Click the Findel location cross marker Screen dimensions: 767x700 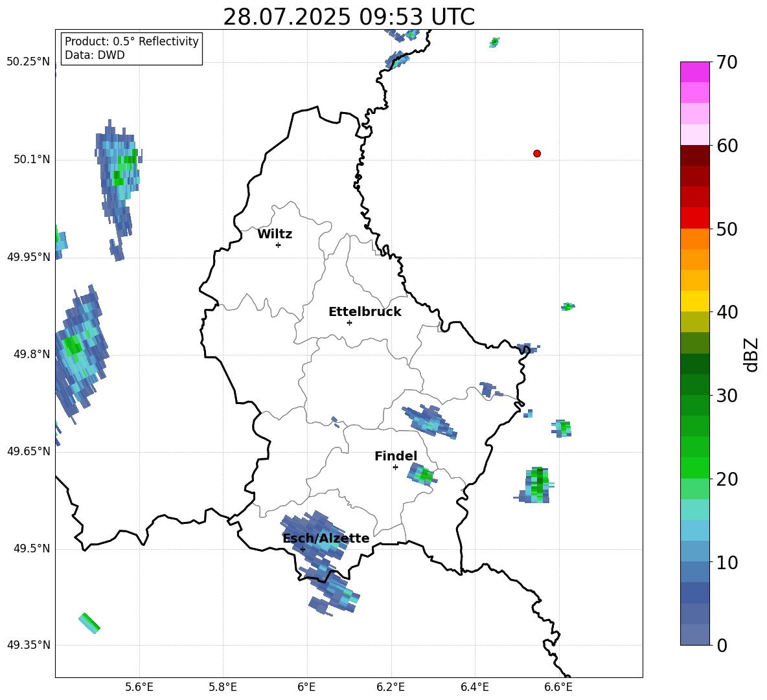pyautogui.click(x=395, y=468)
